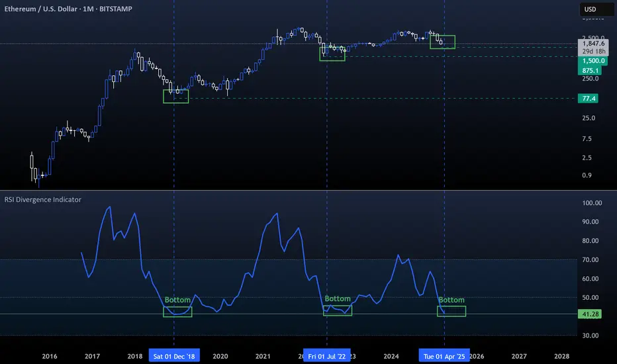Click 80.00 on the RSI scale
The height and width of the screenshot is (364, 617).
(x=591, y=241)
